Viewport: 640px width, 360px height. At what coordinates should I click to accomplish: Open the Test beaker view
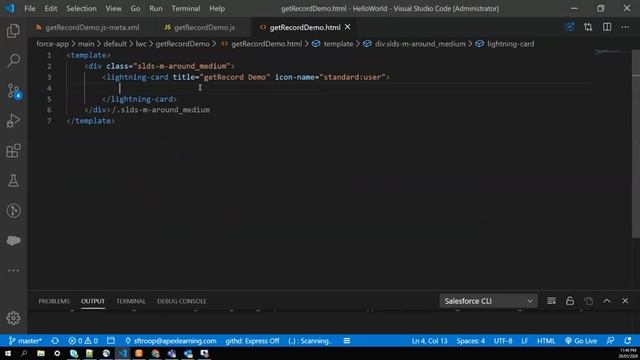(13, 180)
